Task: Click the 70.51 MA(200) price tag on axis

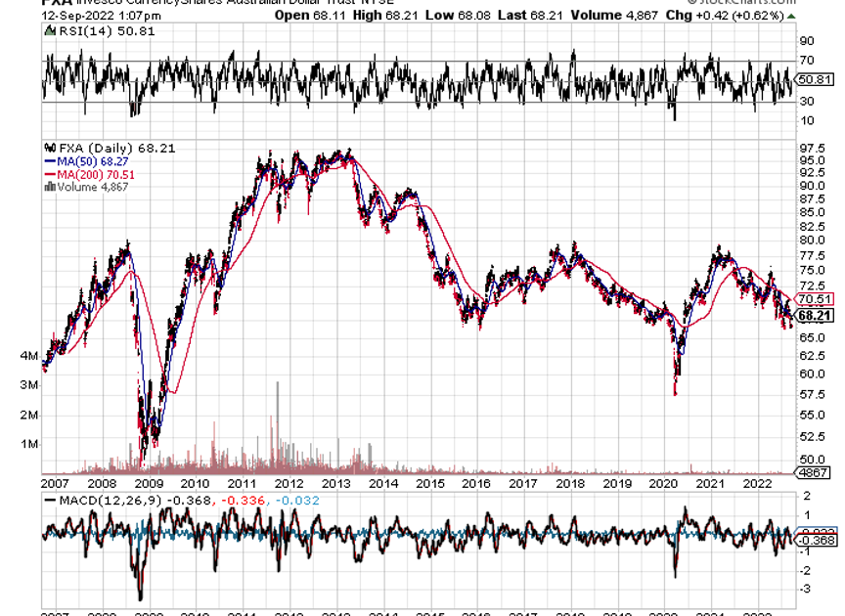Action: [x=815, y=299]
